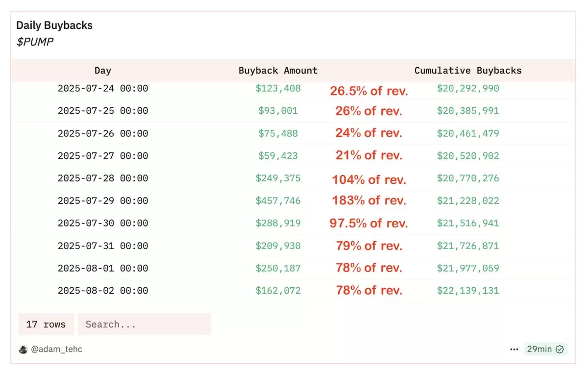Select the $457,746 buyback amount cell
This screenshot has height=376, width=588.
pyautogui.click(x=278, y=201)
